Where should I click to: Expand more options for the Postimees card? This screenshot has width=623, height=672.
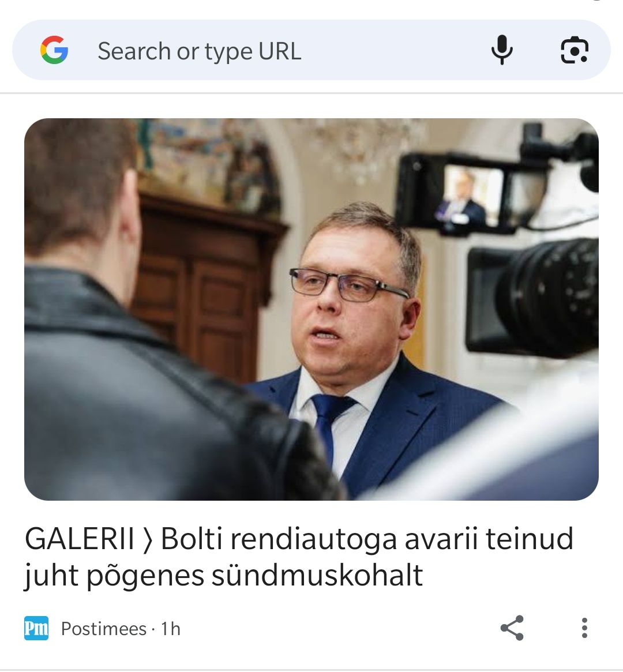coord(584,628)
